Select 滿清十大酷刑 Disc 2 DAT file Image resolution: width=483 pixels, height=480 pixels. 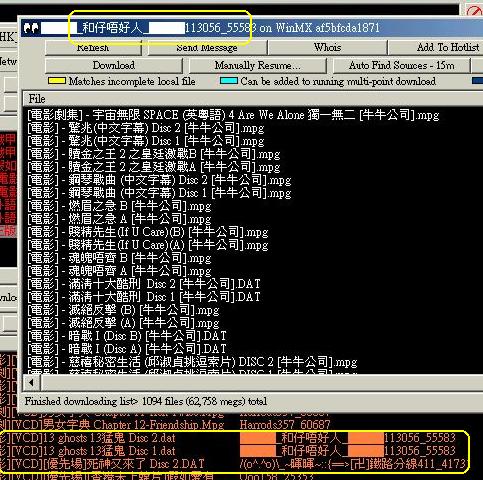point(144,284)
